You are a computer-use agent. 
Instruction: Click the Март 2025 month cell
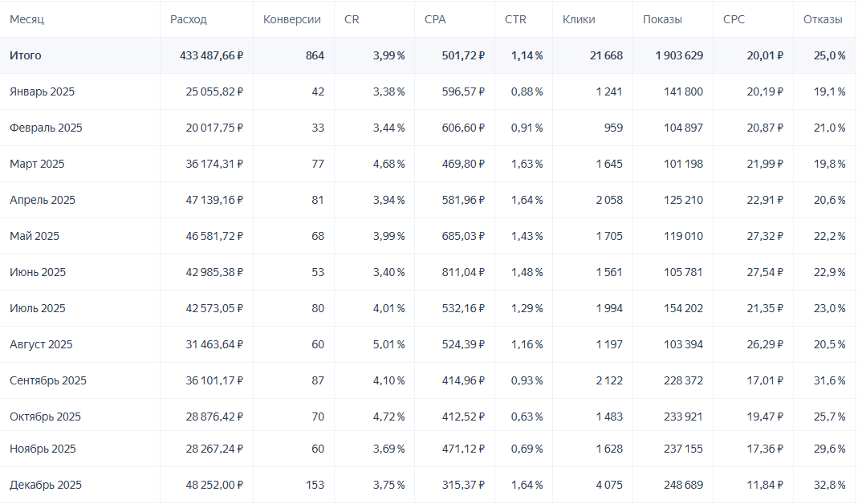[37, 164]
